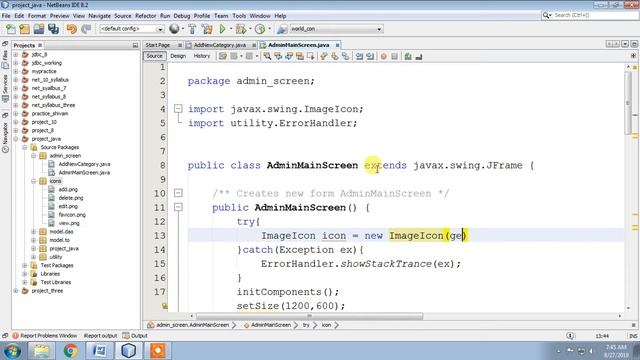This screenshot has height=360, width=640.
Task: Click the editor horizontal scrollbar
Action: (x=309, y=316)
